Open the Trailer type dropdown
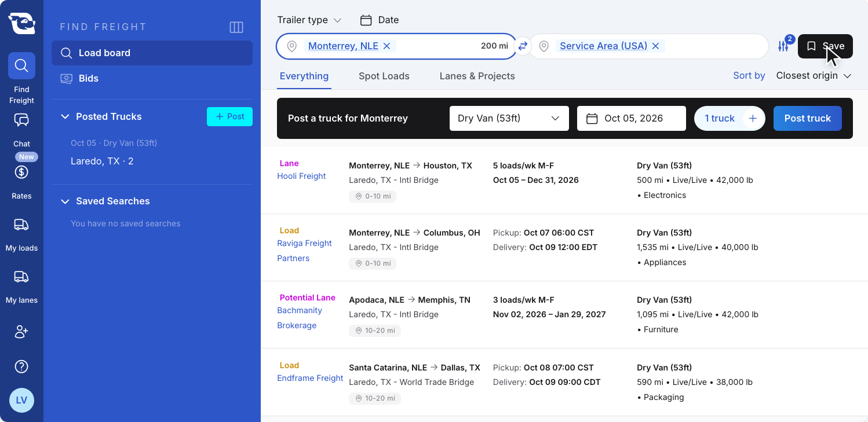Image resolution: width=868 pixels, height=422 pixels. click(x=309, y=20)
